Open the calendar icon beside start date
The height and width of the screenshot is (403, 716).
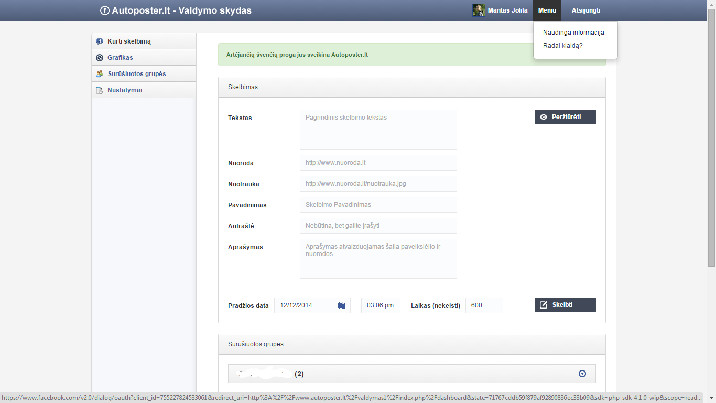[x=341, y=305]
